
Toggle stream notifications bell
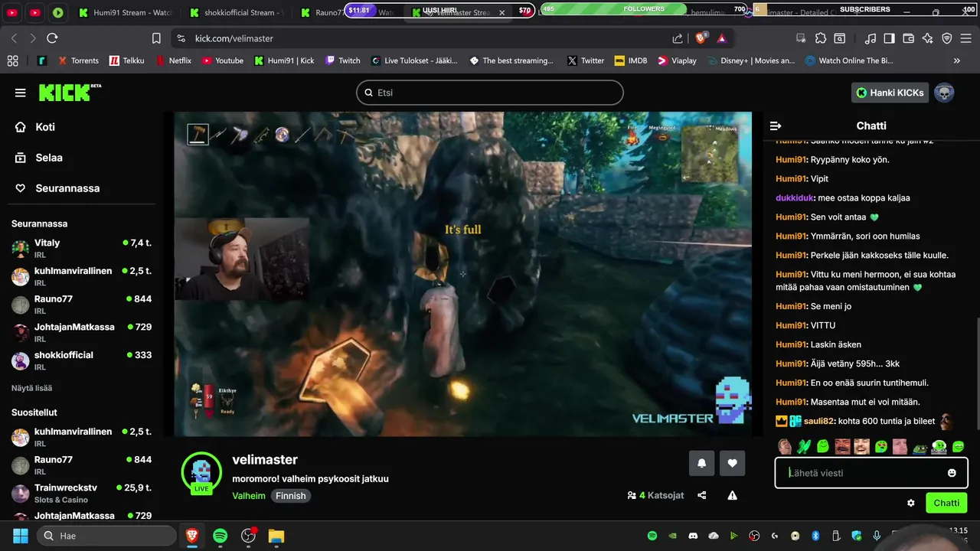point(701,463)
